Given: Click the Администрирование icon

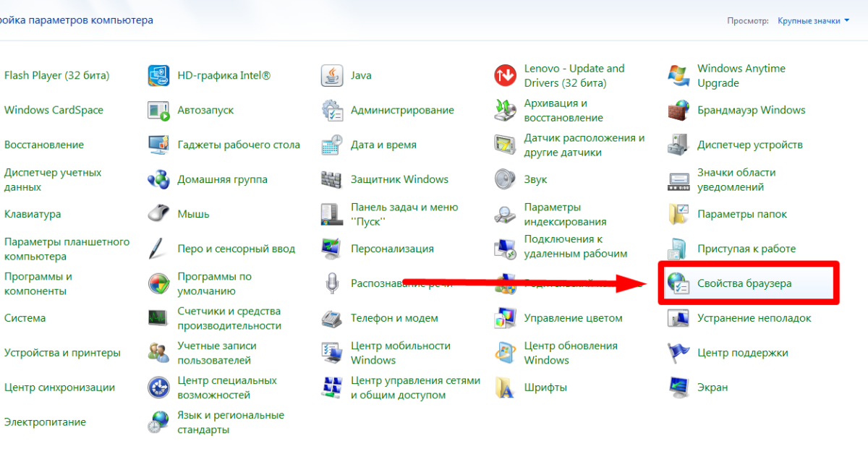Looking at the screenshot, I should 332,110.
